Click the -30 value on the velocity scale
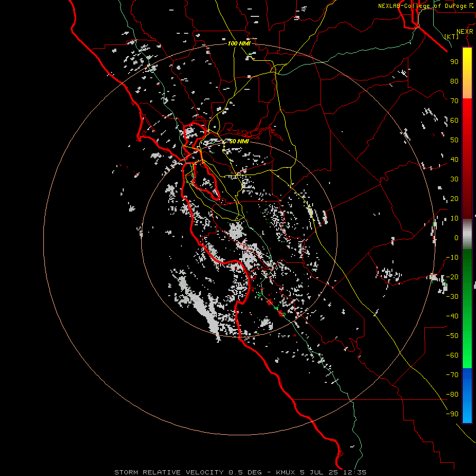Screen dimensions: 476x476 pos(452,297)
